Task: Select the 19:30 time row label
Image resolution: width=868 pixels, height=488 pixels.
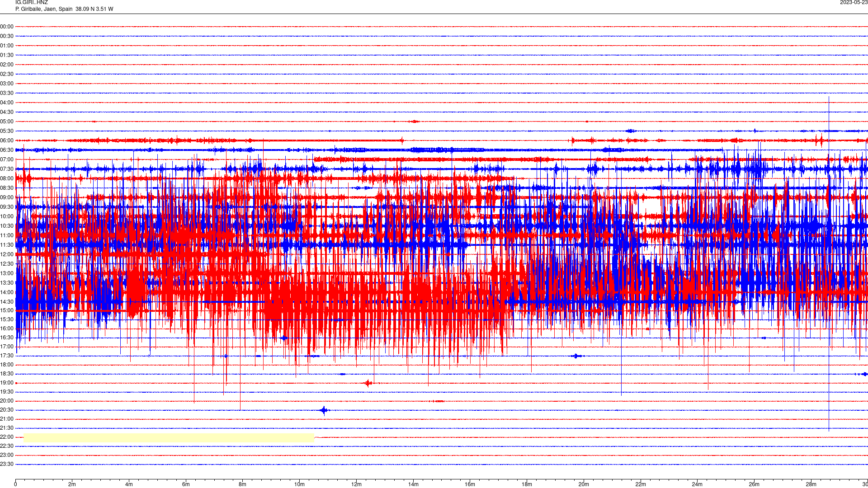Action: coord(7,392)
